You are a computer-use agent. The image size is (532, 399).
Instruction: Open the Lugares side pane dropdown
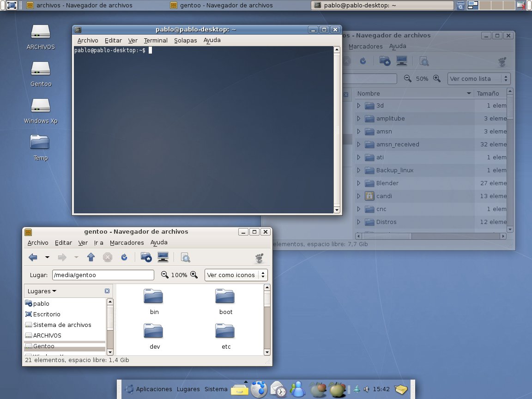[x=42, y=291]
